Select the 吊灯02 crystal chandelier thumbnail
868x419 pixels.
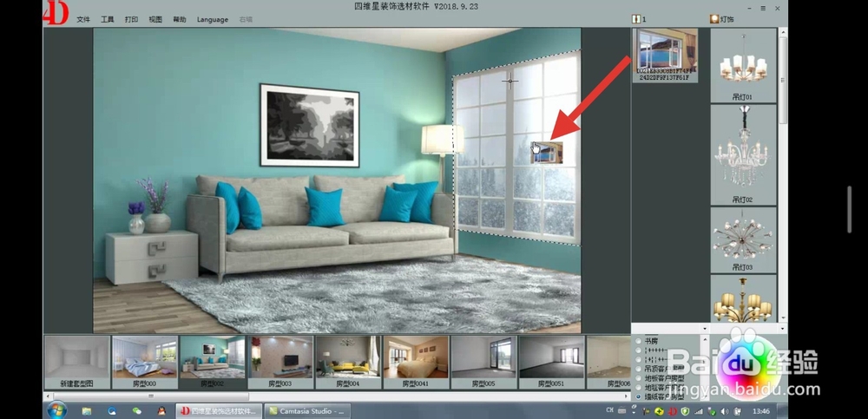point(744,154)
